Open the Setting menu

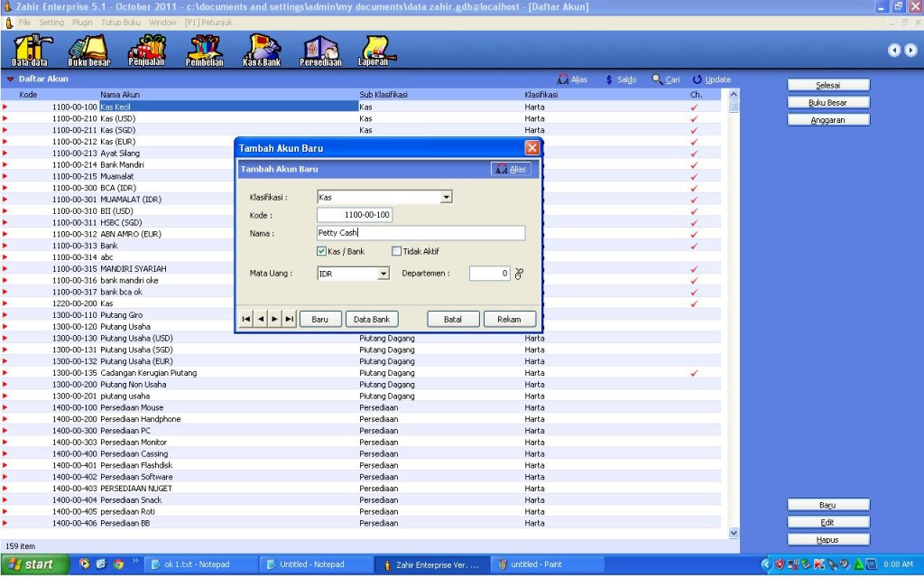(x=51, y=23)
